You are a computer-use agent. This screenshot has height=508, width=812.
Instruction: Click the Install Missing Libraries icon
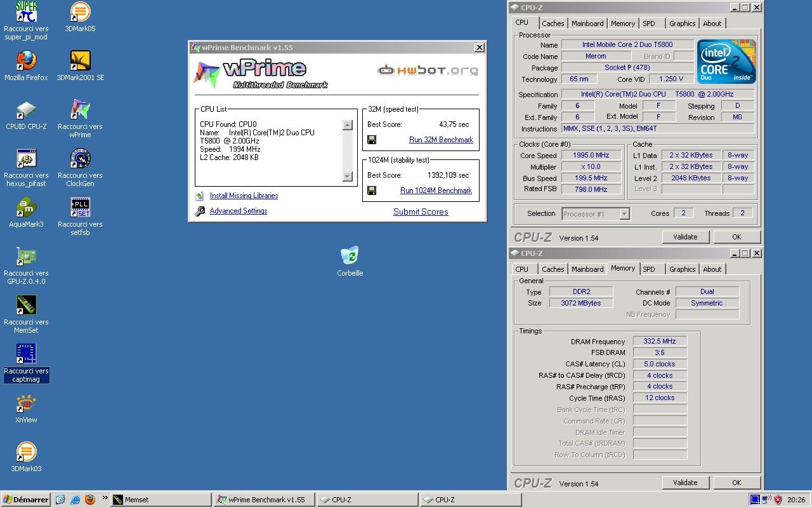tap(200, 196)
